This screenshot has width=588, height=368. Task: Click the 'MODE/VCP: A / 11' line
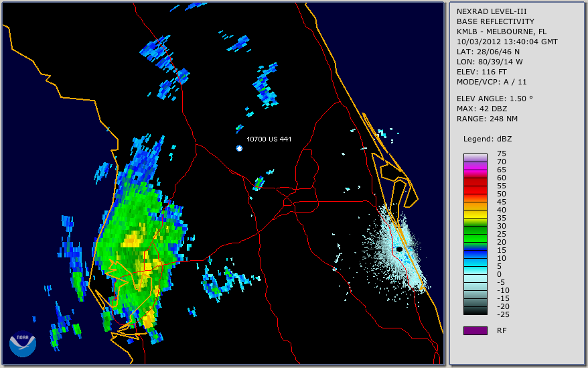(492, 82)
